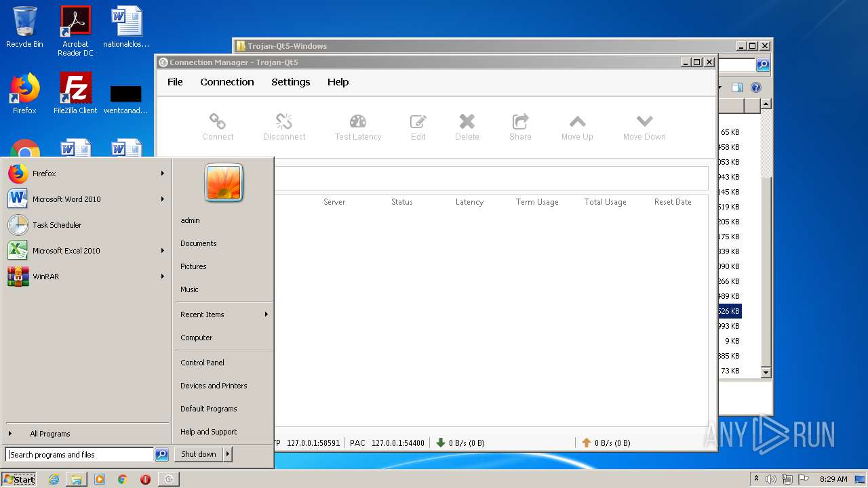Click the Shut down button
This screenshot has width=868, height=488.
pyautogui.click(x=199, y=454)
